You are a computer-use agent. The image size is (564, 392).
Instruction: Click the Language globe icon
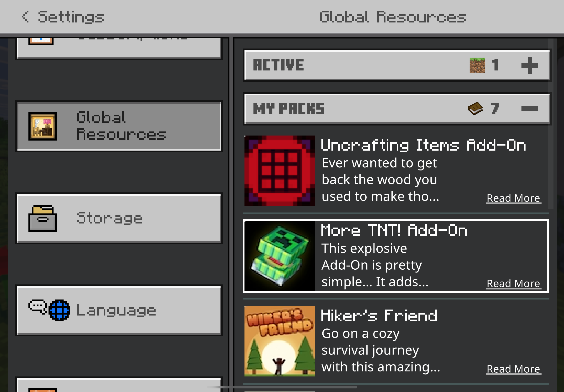point(59,310)
